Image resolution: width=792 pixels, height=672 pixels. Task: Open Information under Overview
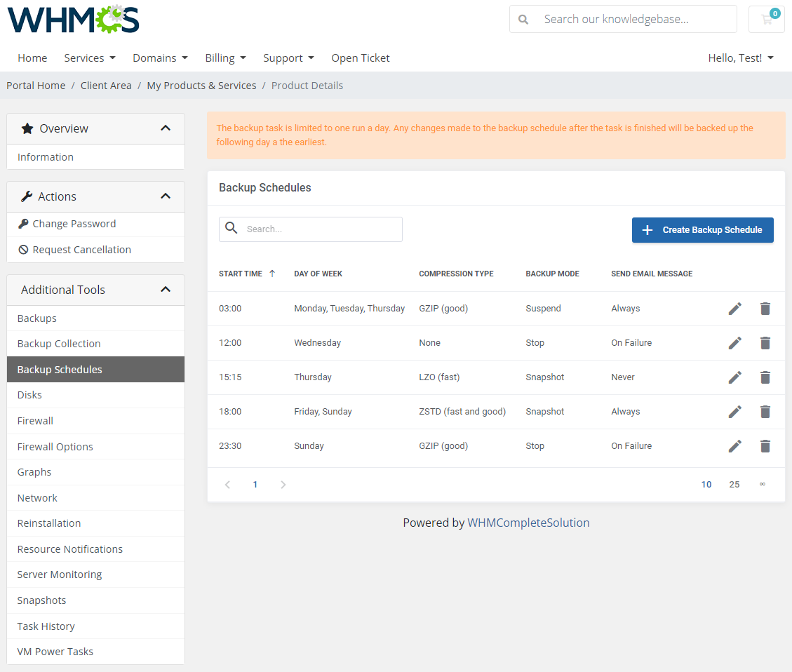click(96, 157)
